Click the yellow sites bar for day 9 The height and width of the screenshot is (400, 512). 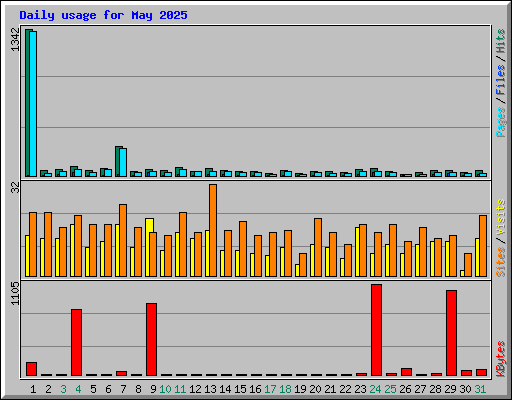tap(149, 247)
